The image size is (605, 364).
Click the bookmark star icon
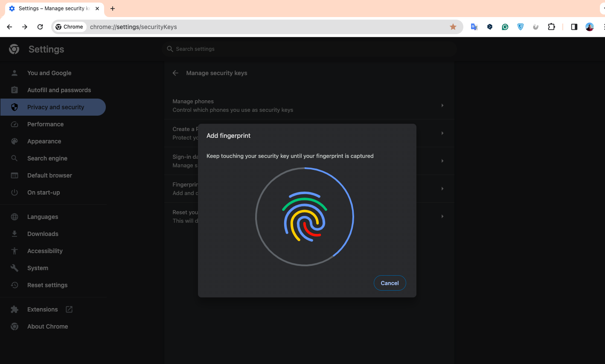(x=453, y=27)
